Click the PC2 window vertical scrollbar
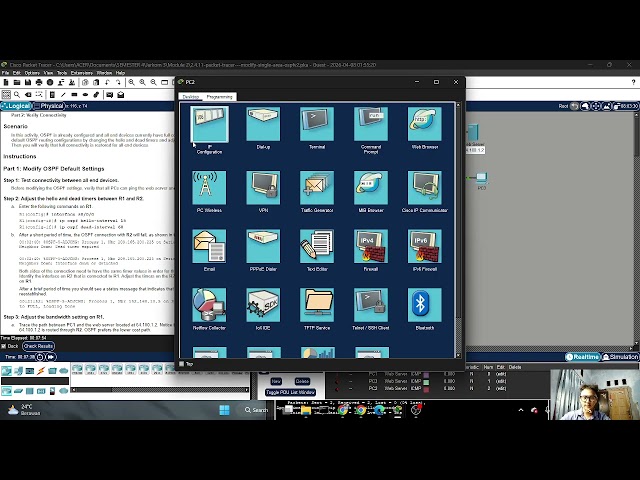This screenshot has height=480, width=640. (458, 230)
